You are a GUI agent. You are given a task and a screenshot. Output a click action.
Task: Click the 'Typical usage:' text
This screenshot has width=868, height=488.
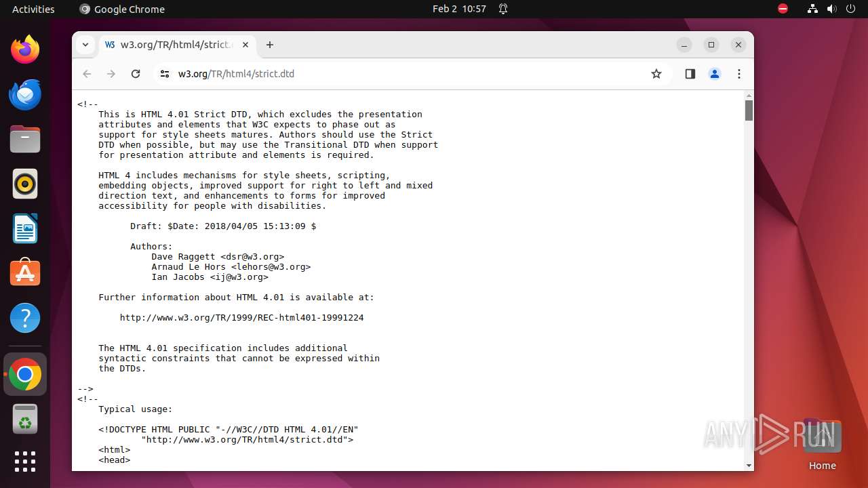pyautogui.click(x=136, y=409)
